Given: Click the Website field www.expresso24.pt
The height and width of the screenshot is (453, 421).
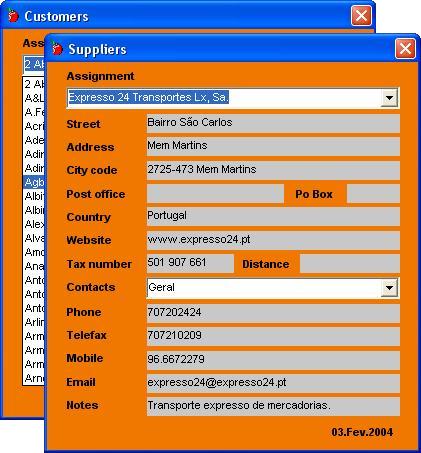Looking at the screenshot, I should pos(273,240).
